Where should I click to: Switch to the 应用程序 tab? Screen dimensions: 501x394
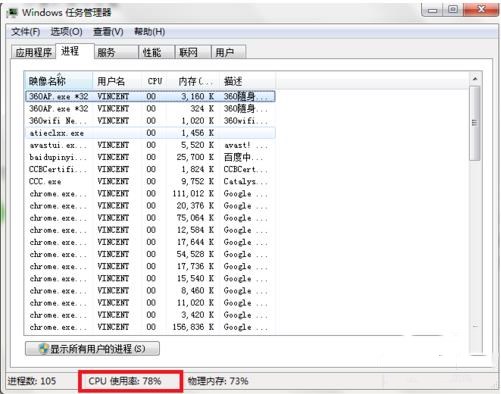coord(33,52)
